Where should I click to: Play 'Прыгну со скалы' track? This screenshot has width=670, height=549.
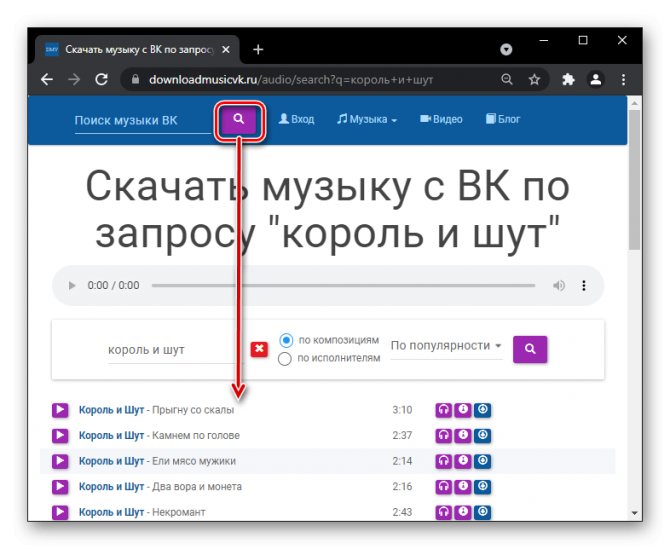(60, 410)
